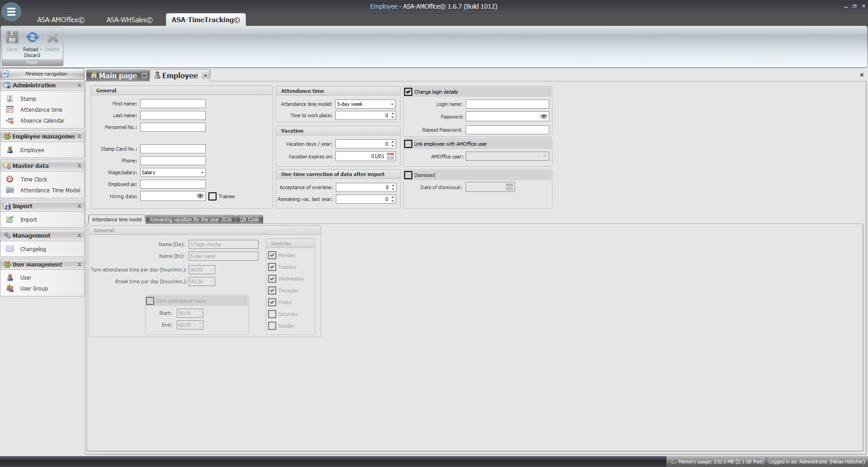Expand the Wage/salary dropdown
Image resolution: width=868 pixels, height=467 pixels.
[x=202, y=172]
